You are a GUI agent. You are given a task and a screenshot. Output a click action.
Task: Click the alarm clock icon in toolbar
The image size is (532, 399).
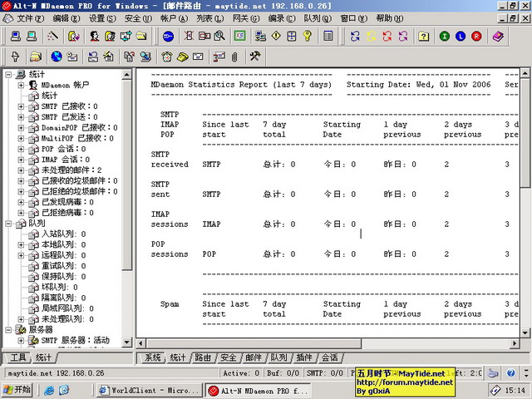click(x=167, y=57)
